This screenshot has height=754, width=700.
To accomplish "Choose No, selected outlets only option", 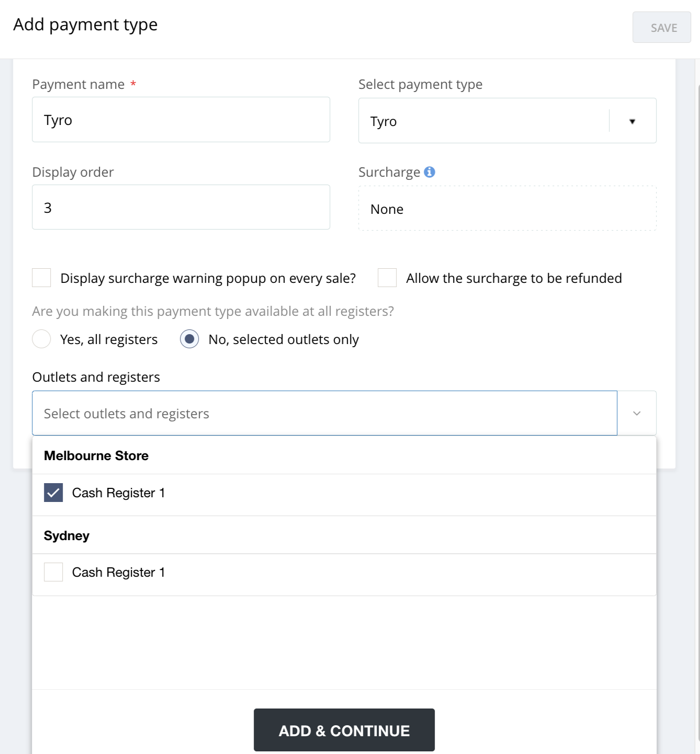I will [x=189, y=339].
